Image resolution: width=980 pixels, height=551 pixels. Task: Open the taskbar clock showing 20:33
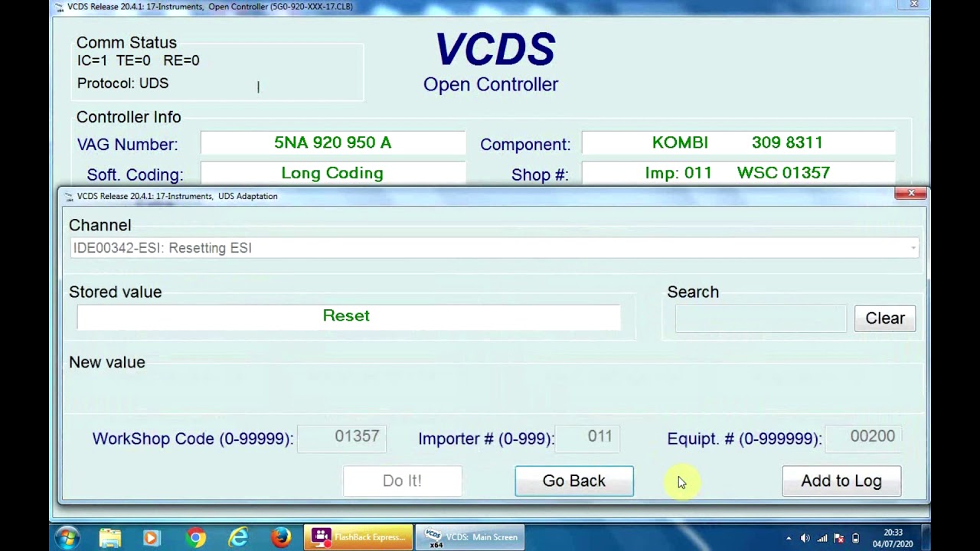[893, 537]
